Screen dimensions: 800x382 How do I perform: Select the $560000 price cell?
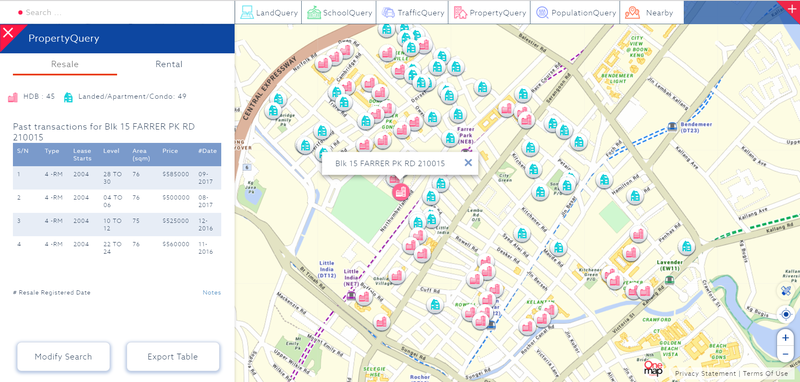[176, 244]
